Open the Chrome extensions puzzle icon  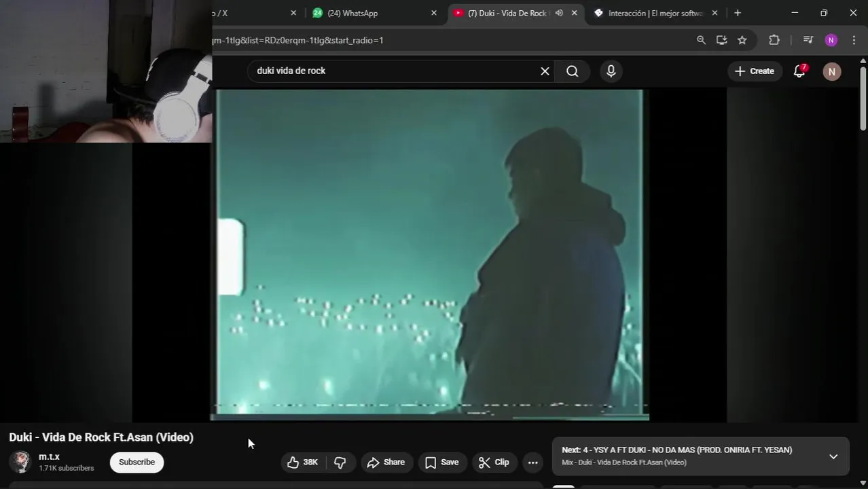coord(774,40)
